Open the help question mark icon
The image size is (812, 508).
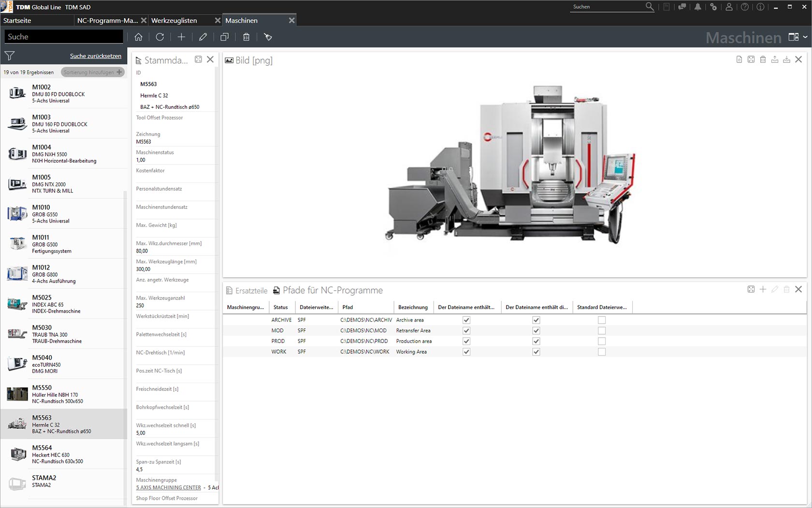point(745,7)
